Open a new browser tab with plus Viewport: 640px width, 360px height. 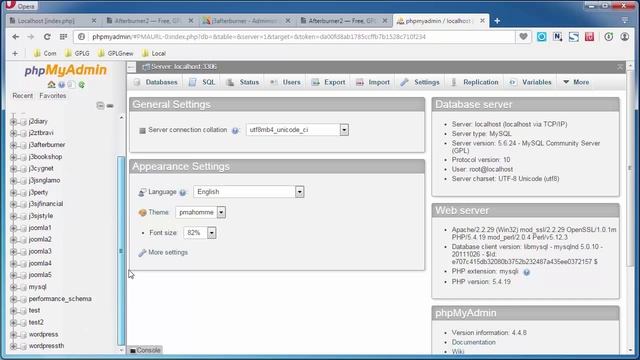(497, 21)
